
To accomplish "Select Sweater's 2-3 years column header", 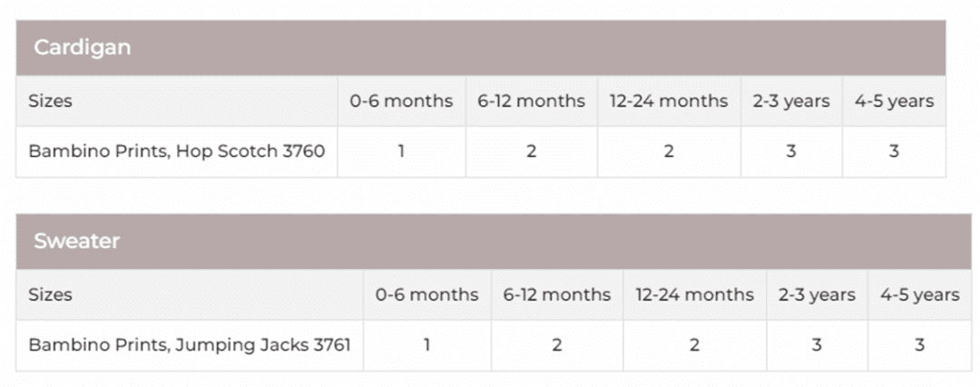I will point(817,294).
